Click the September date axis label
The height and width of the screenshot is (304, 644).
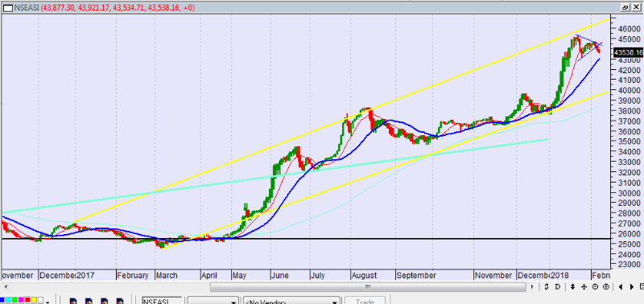[415, 275]
